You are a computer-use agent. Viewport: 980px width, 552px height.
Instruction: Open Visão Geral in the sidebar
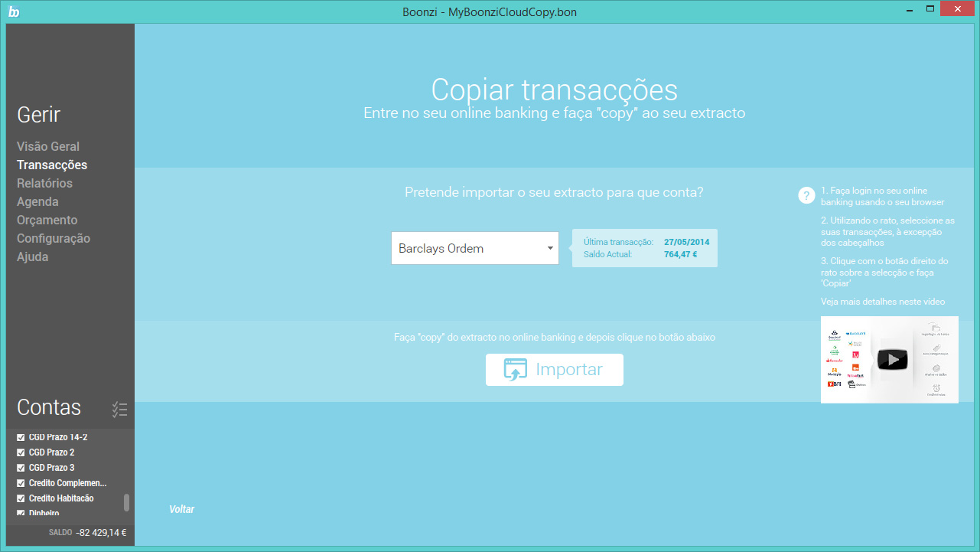48,146
